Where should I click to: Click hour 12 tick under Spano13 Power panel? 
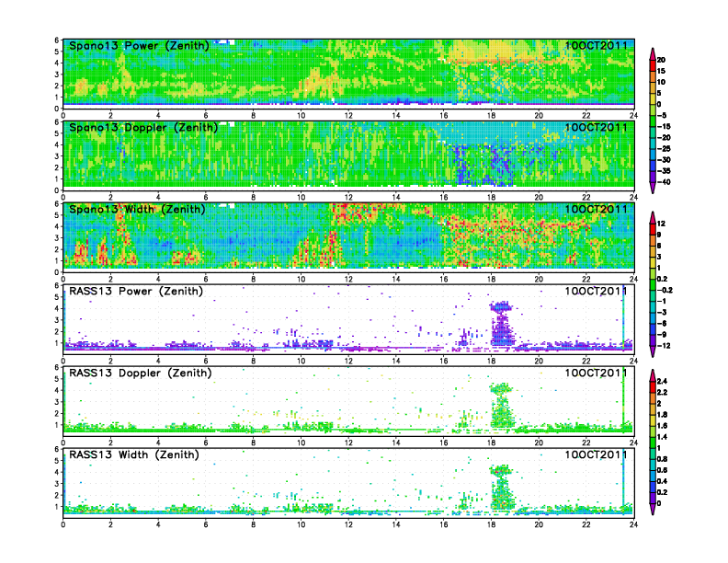[348, 115]
